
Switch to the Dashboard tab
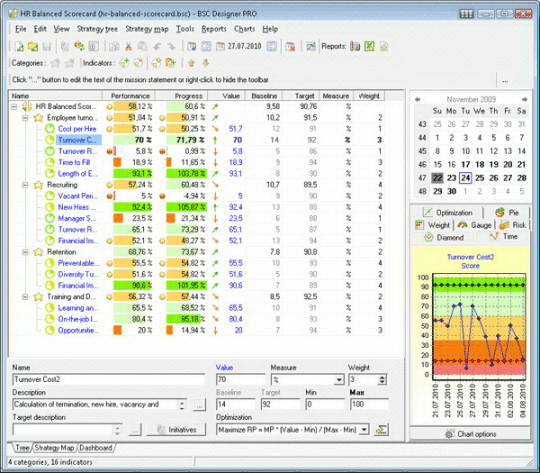click(96, 448)
